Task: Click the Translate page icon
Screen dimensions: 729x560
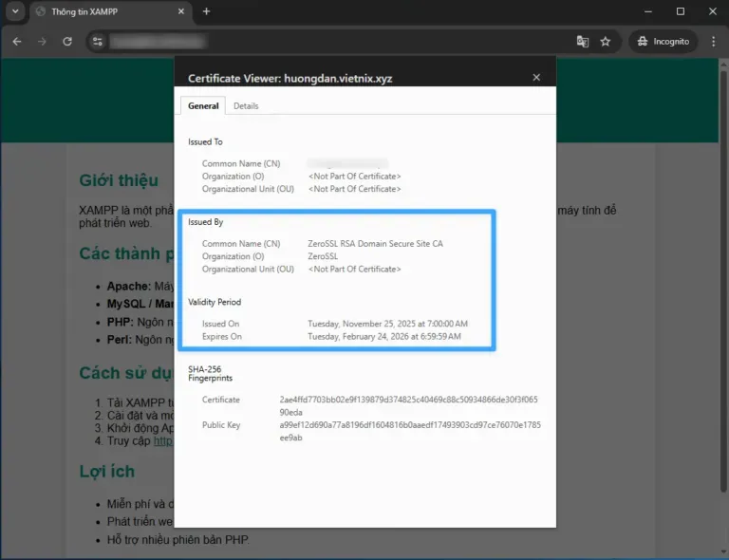Action: click(583, 42)
